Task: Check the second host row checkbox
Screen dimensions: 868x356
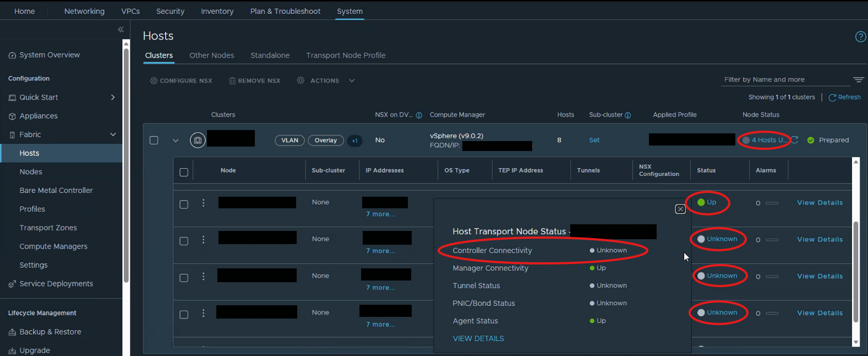Action: pyautogui.click(x=184, y=241)
